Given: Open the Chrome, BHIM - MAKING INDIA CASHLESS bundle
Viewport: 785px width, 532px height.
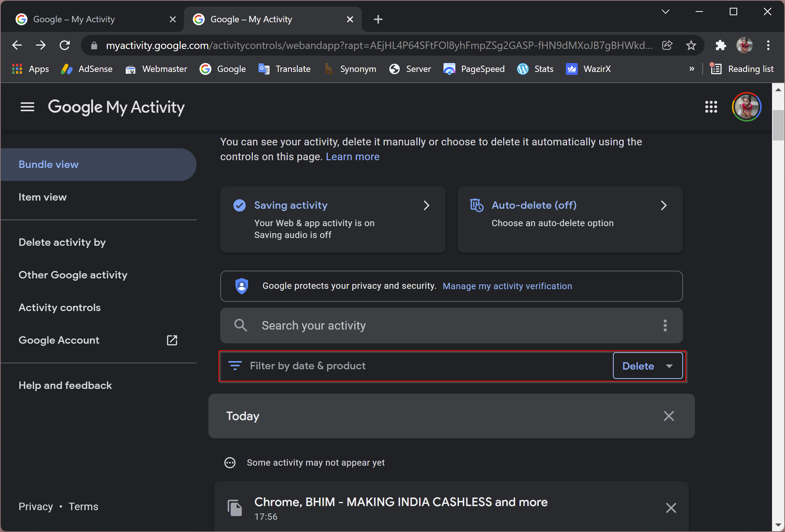Looking at the screenshot, I should (x=401, y=502).
